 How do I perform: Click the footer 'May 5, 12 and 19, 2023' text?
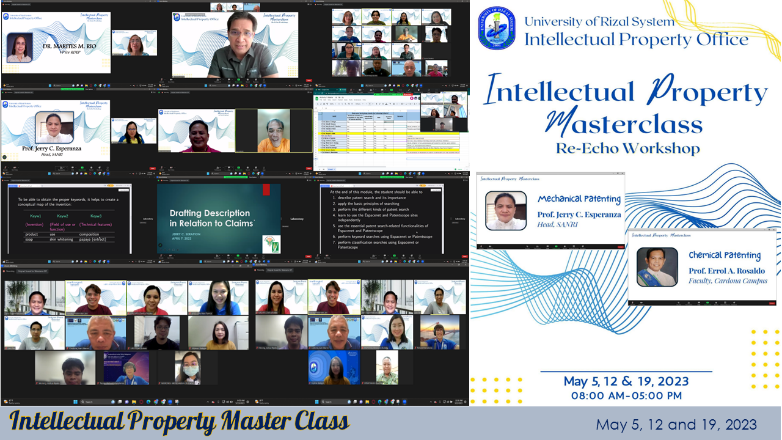point(676,425)
